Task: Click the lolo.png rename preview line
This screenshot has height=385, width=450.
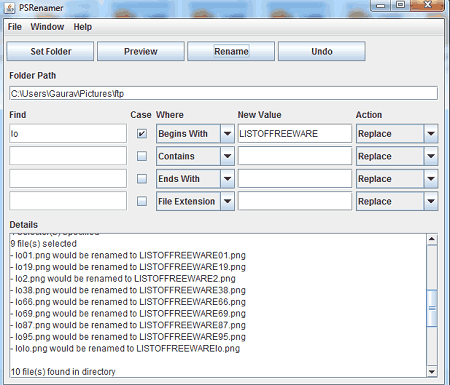Action: pos(125,349)
